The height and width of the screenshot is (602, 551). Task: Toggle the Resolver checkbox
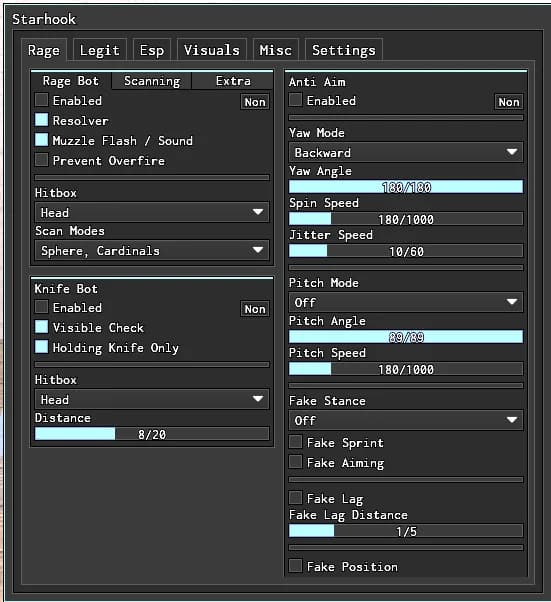click(41, 120)
